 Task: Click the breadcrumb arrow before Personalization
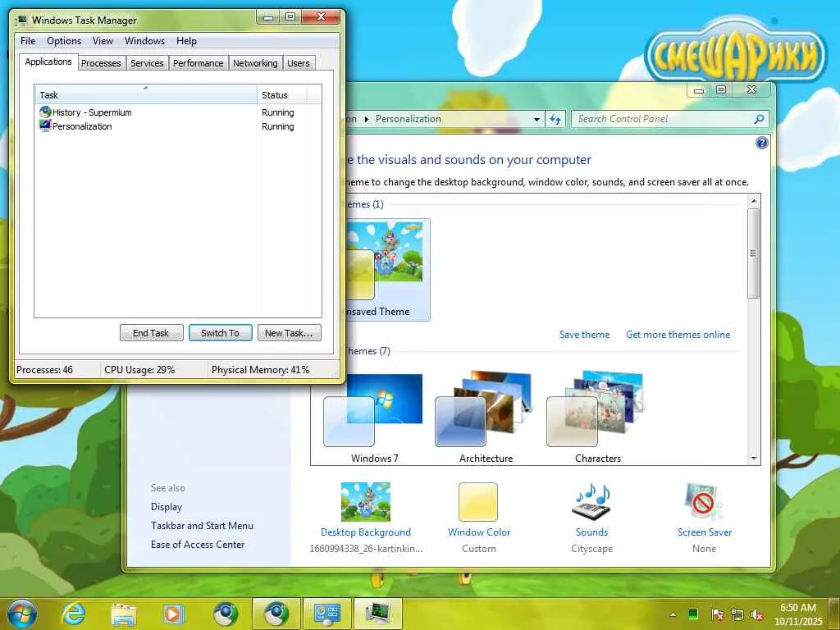pos(367,120)
